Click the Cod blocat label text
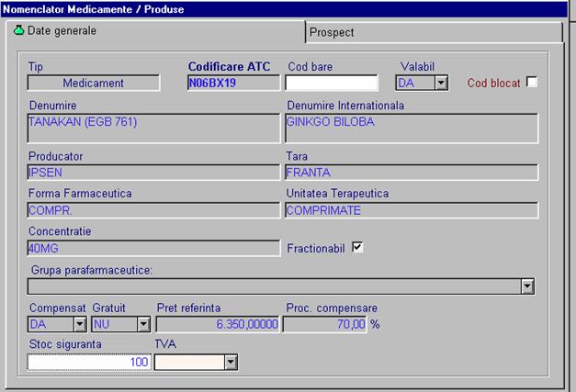 click(x=493, y=83)
